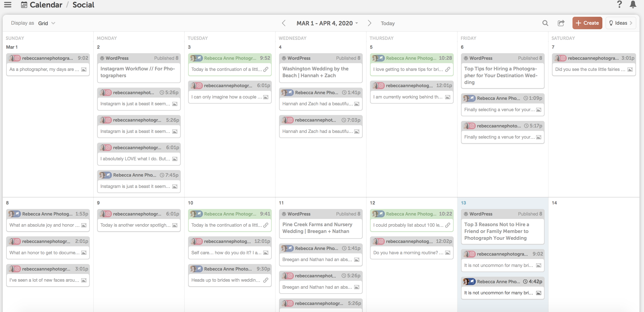Open the notifications bell
This screenshot has width=644, height=312.
coord(633,4)
